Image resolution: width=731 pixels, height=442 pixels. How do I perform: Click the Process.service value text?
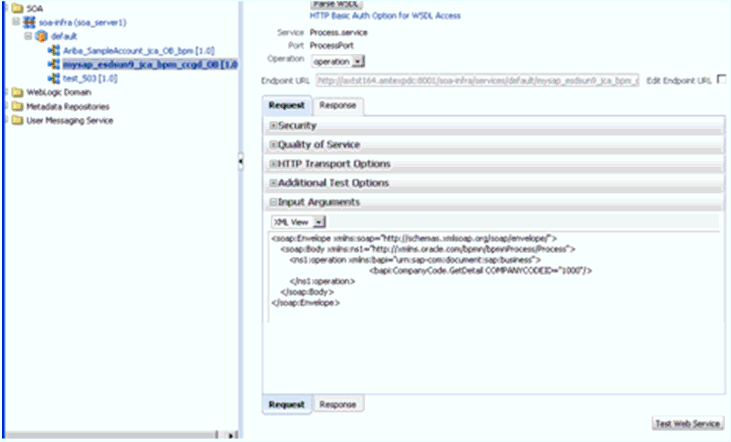[x=338, y=32]
